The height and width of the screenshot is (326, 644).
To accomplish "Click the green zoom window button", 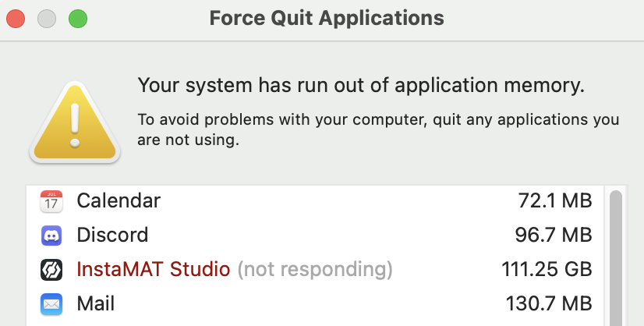I will 77,17.
